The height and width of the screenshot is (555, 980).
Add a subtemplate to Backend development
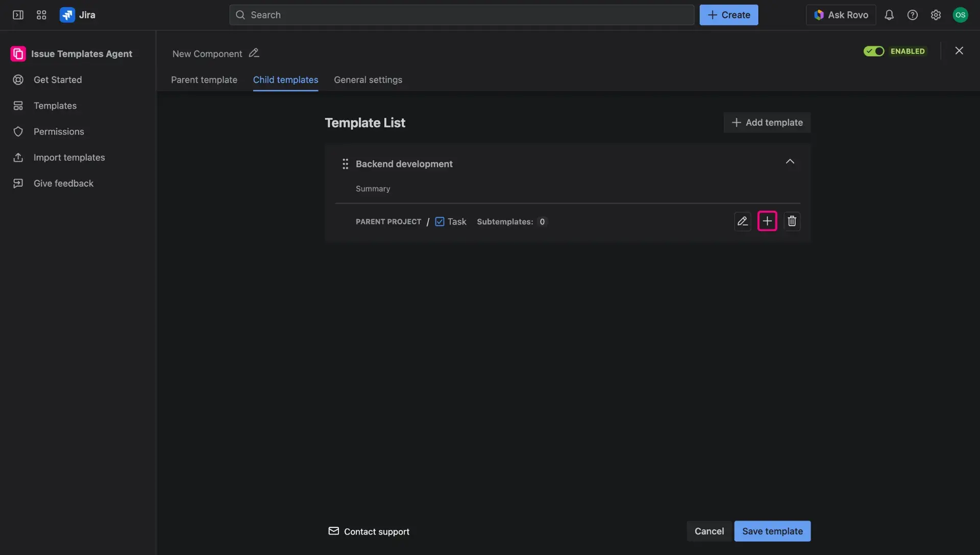tap(767, 221)
